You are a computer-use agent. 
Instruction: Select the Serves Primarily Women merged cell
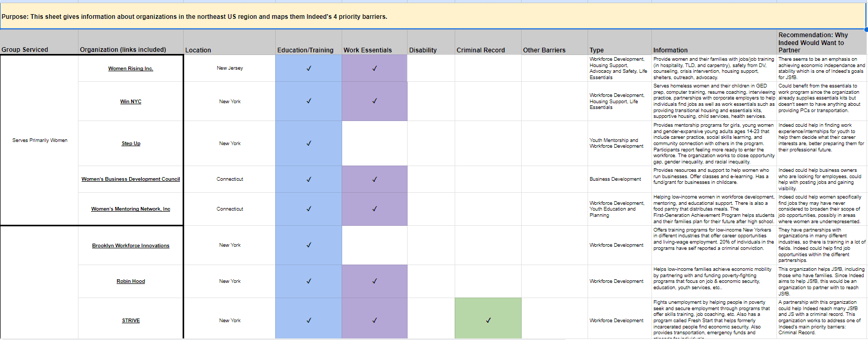[x=39, y=140]
